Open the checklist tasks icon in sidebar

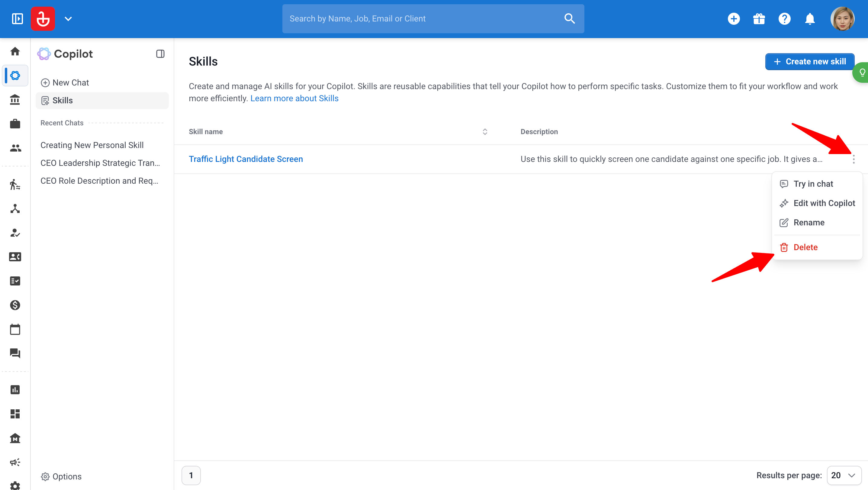coord(15,281)
